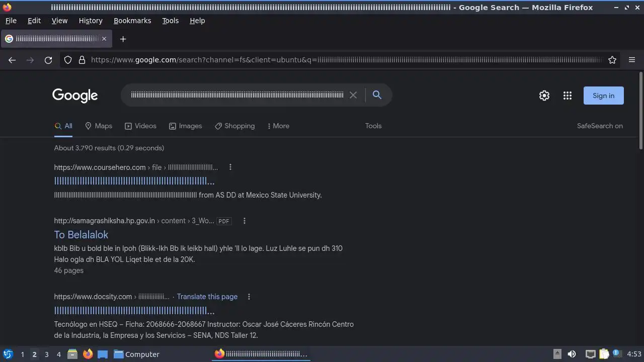The width and height of the screenshot is (644, 362).
Task: Open the Firefox hamburger application menu
Action: pyautogui.click(x=632, y=60)
